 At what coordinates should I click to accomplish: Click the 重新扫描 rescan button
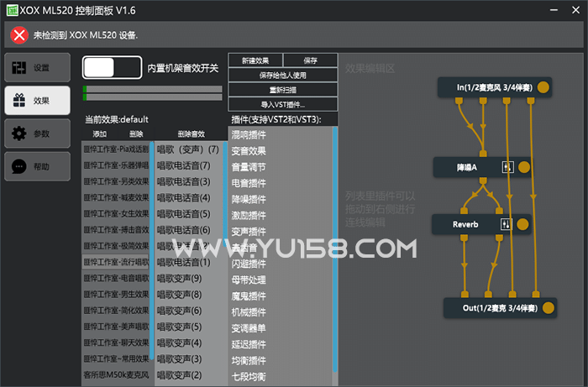(x=283, y=90)
